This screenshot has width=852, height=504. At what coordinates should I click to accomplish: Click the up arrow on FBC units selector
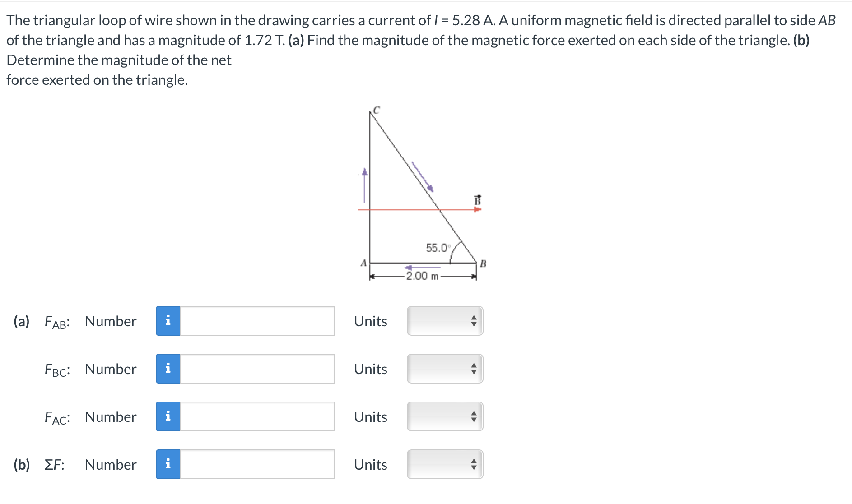pyautogui.click(x=473, y=366)
